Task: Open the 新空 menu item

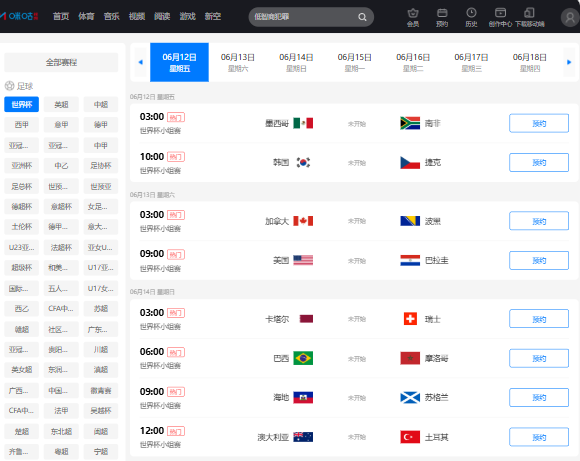Action: [x=213, y=16]
